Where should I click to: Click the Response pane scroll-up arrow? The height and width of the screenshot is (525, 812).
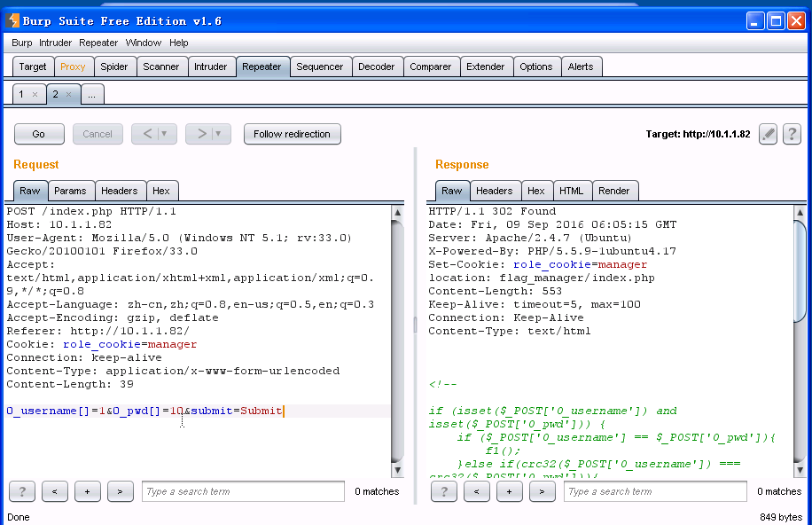[x=800, y=212]
